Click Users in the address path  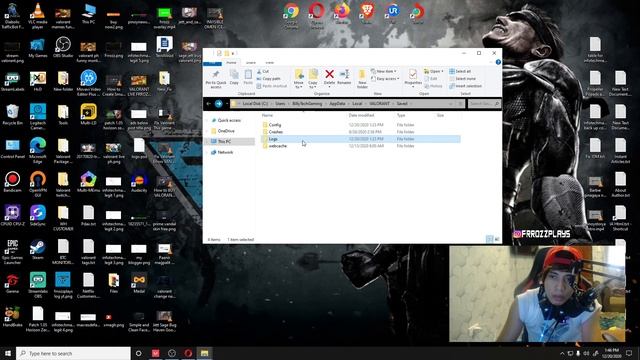pyautogui.click(x=280, y=104)
